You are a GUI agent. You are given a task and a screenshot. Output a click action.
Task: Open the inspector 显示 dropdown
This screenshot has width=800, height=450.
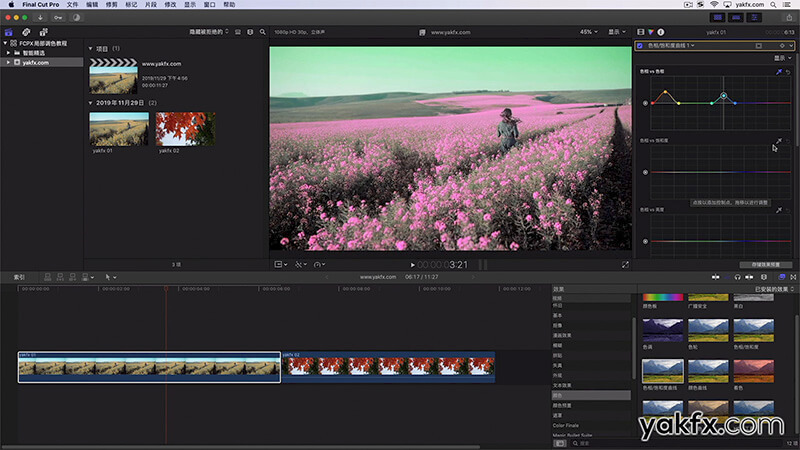point(783,58)
